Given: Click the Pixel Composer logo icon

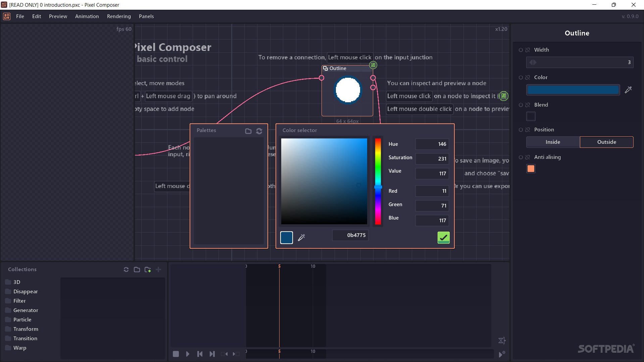Looking at the screenshot, I should coord(7,16).
